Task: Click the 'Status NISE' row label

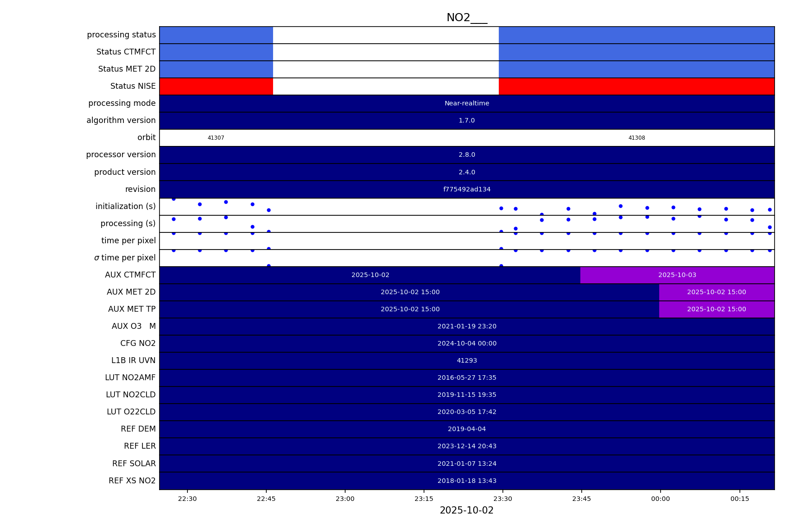Action: click(133, 86)
